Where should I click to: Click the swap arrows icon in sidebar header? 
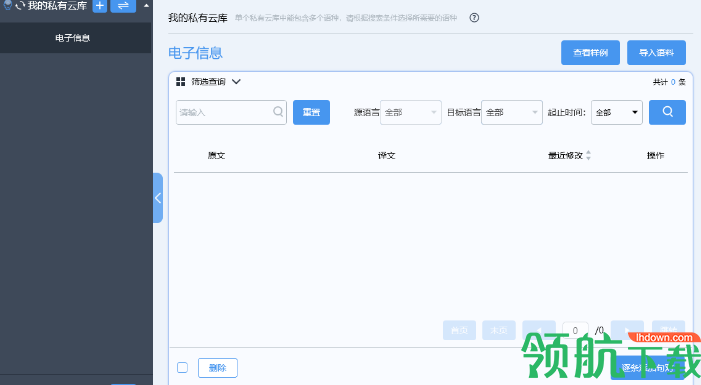[123, 6]
